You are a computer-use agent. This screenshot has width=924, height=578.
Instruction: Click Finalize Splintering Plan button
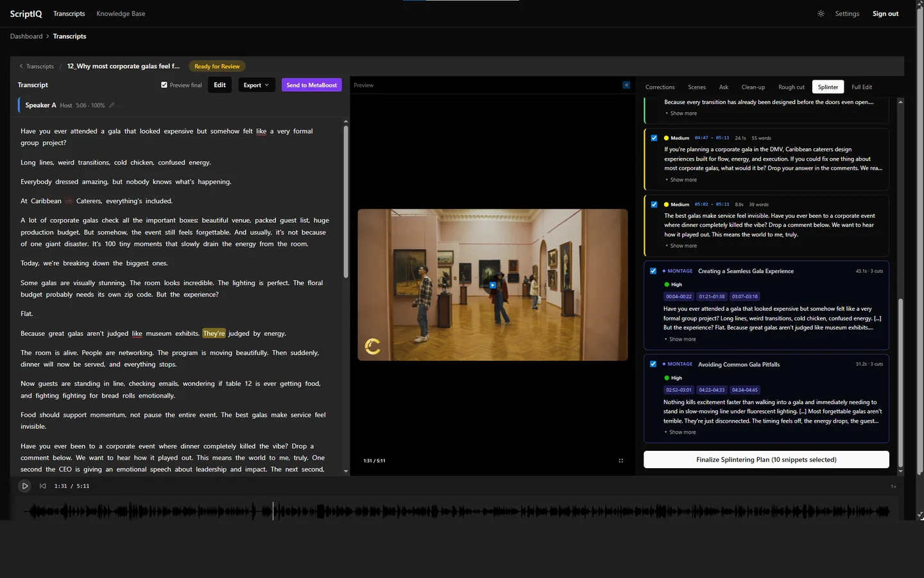766,460
